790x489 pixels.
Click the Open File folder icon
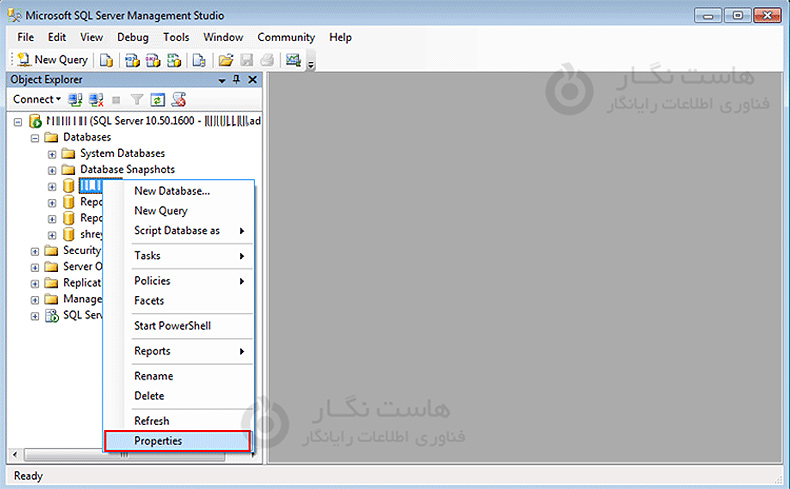tap(226, 60)
